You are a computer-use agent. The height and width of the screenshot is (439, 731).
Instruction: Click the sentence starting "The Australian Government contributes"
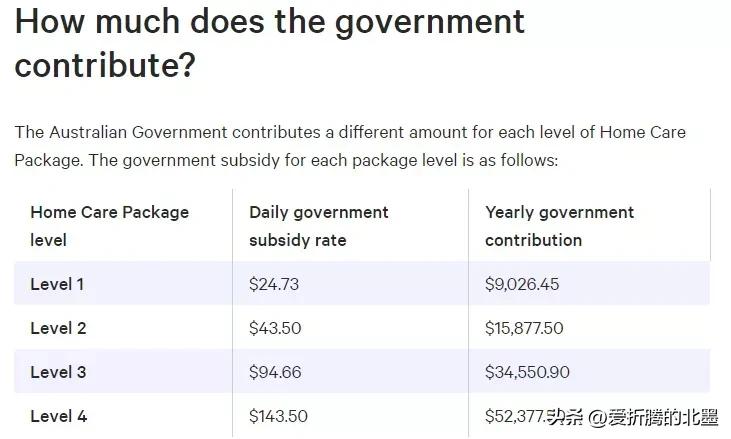(350, 133)
